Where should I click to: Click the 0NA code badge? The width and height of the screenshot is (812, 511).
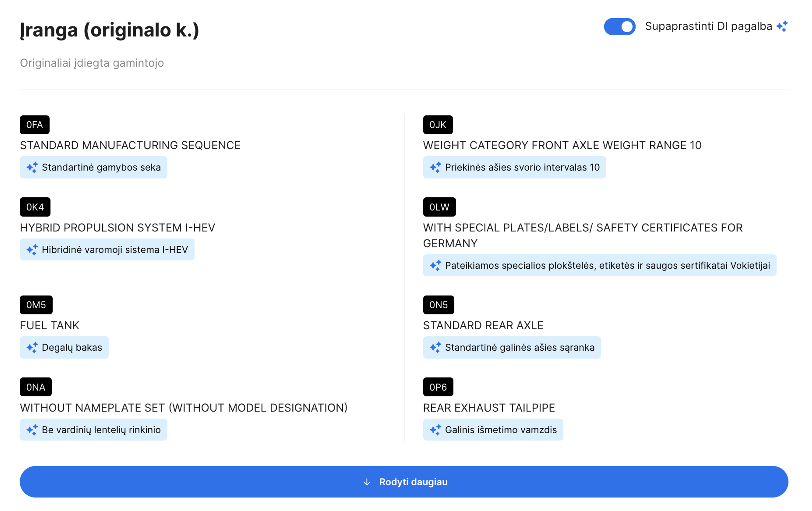36,387
